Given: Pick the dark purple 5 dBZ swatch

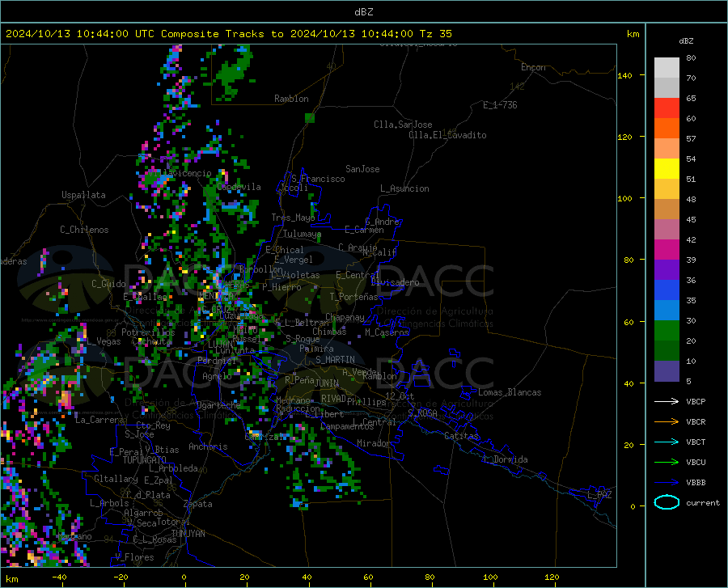Looking at the screenshot, I should pyautogui.click(x=667, y=371).
